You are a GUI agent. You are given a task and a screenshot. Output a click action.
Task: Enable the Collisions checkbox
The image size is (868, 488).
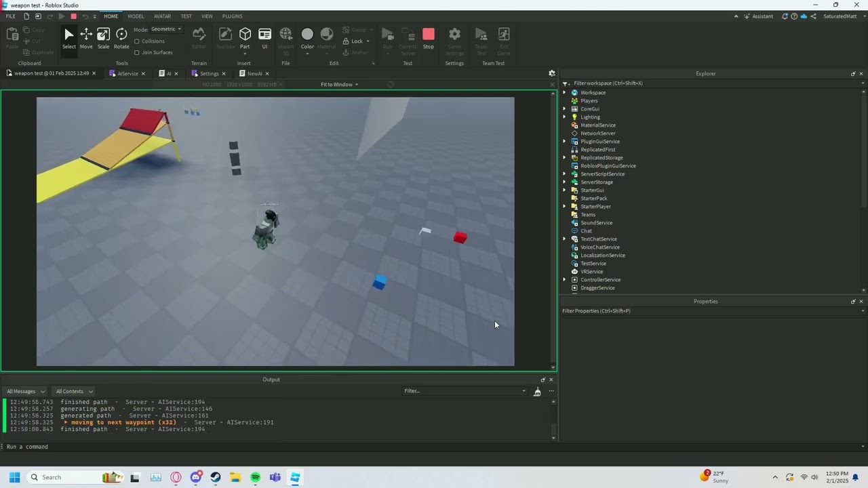coord(138,41)
